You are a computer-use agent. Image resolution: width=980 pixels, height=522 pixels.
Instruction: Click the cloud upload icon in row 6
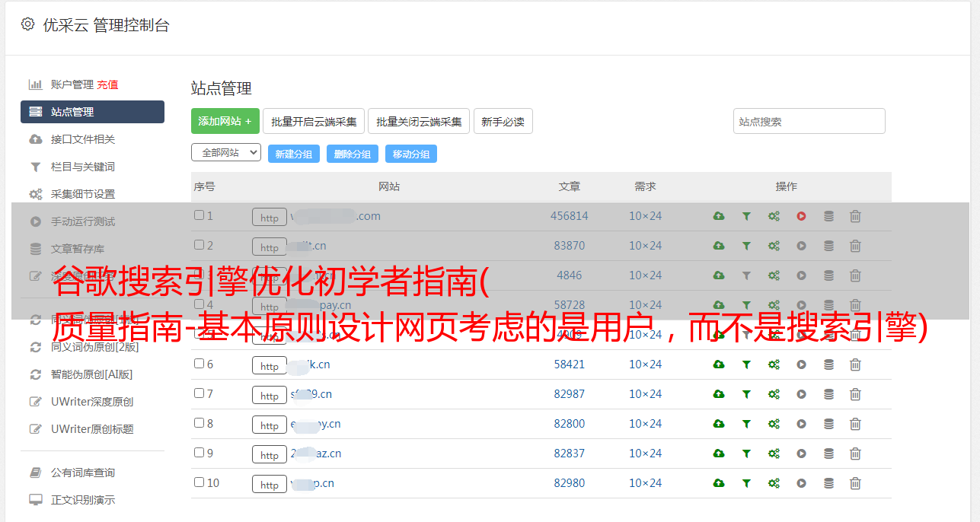[719, 364]
